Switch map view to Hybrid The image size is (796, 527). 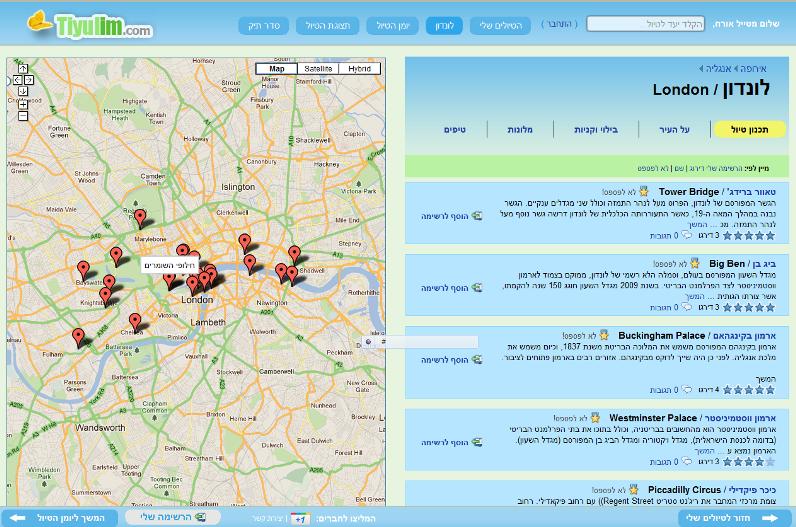pyautogui.click(x=359, y=69)
